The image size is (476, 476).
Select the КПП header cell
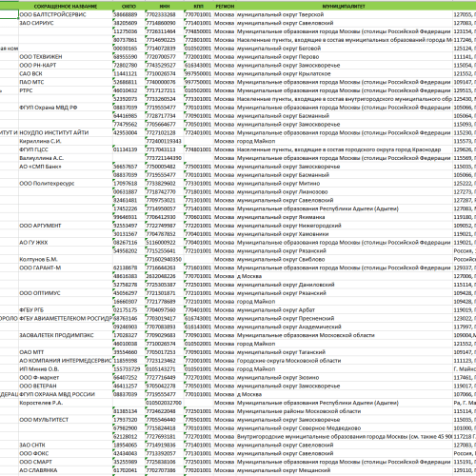[199, 6]
